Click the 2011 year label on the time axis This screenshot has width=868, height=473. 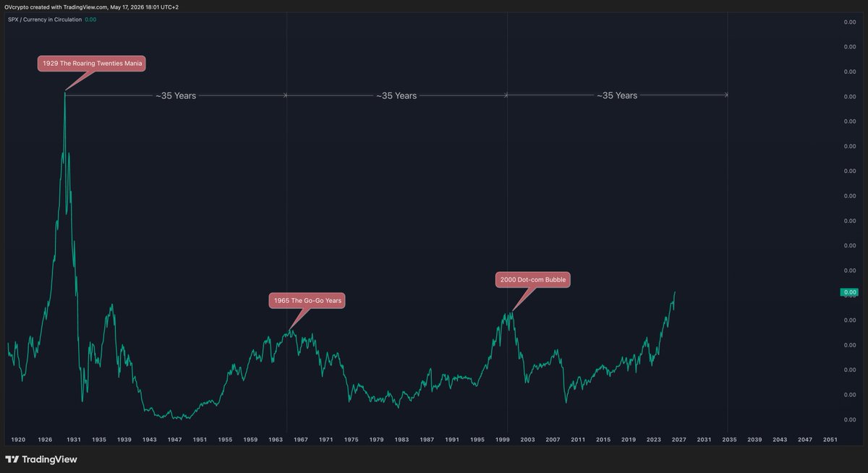[578, 439]
